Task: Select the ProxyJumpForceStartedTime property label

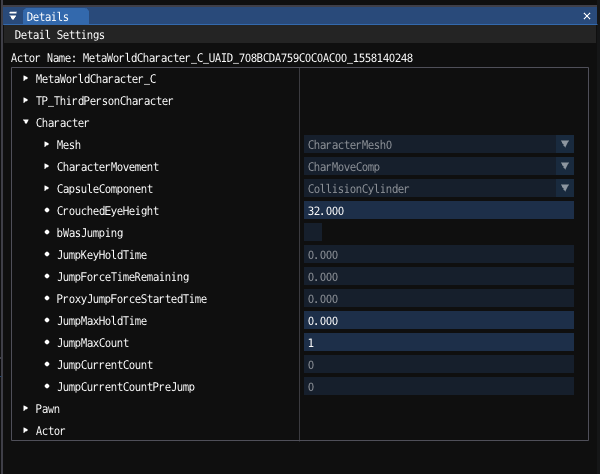Action: (132, 299)
